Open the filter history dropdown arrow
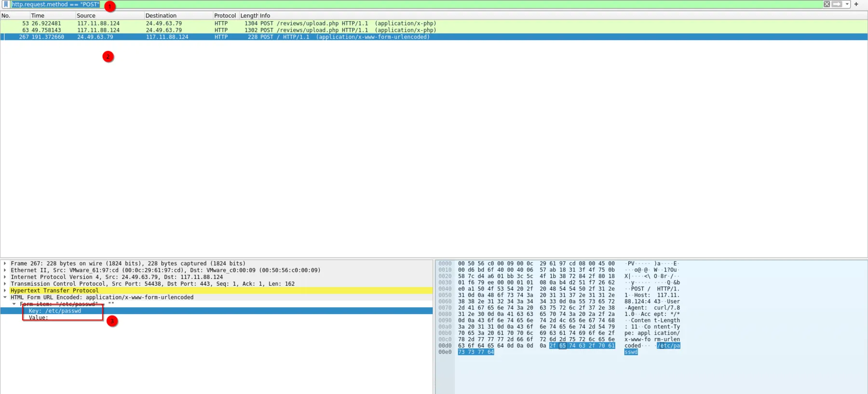The width and height of the screenshot is (868, 394). pyautogui.click(x=847, y=4)
